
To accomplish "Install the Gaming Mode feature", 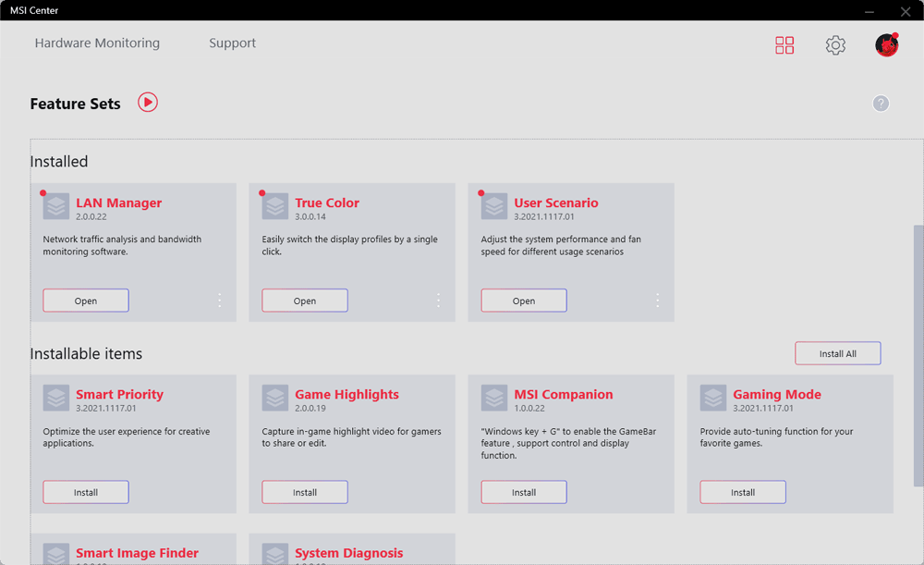I will tap(743, 492).
